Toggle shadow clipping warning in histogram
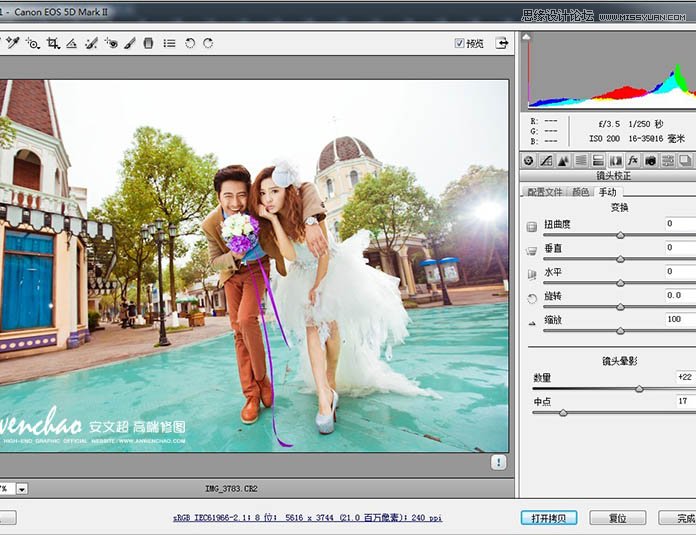The image size is (696, 535). point(526,37)
